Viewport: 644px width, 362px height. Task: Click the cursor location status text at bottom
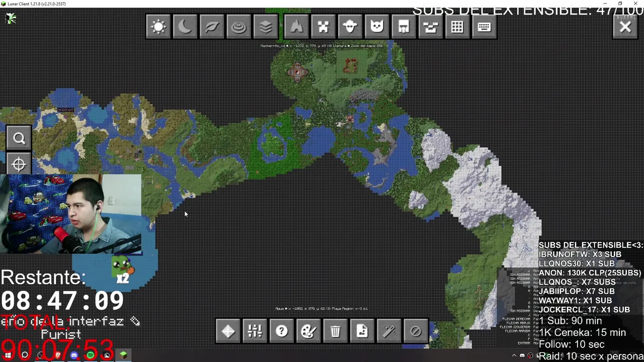tap(321, 309)
